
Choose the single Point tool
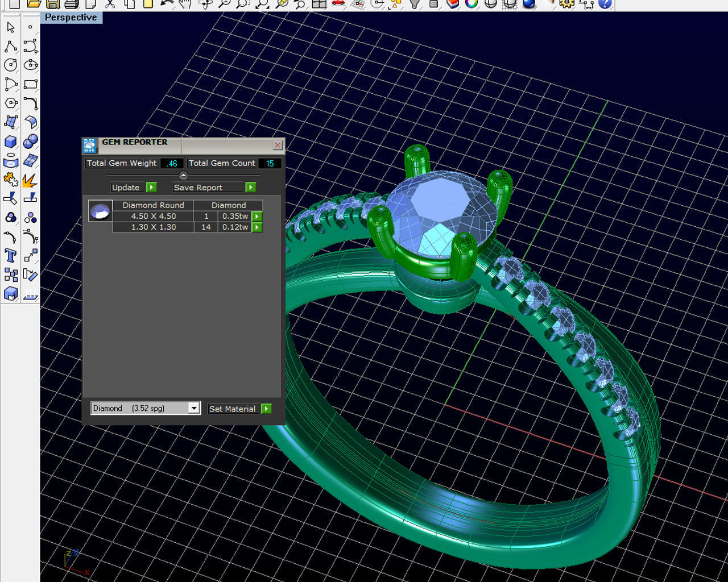pyautogui.click(x=31, y=27)
